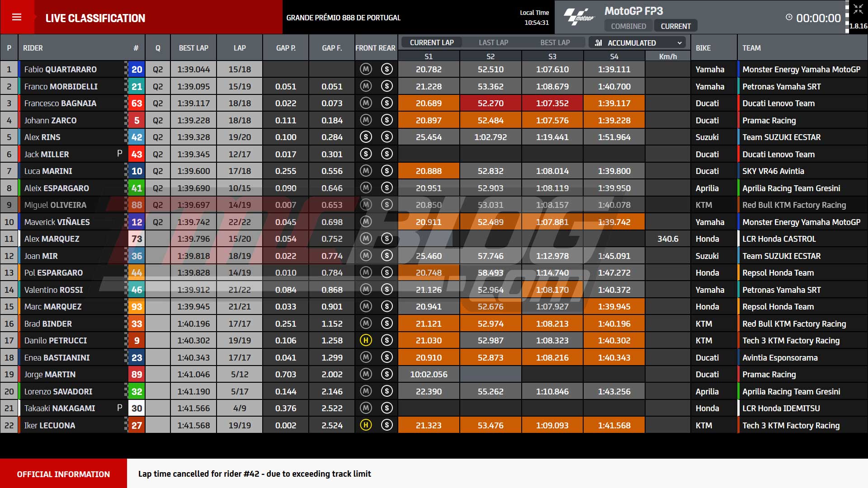This screenshot has height=488, width=868.
Task: Click the GAP F. column header
Action: pos(332,48)
